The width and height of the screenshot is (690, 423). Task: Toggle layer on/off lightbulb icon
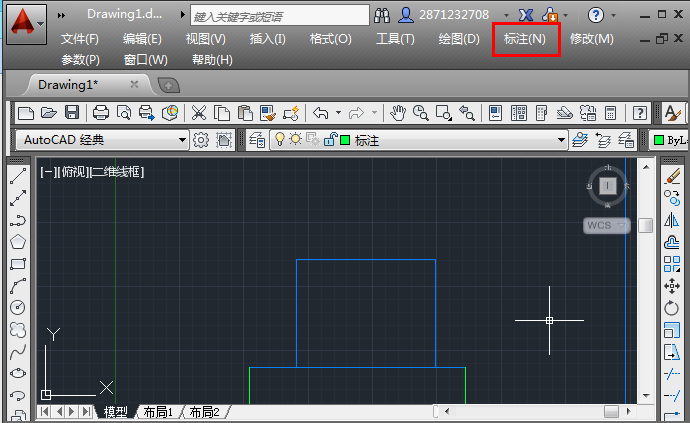click(x=280, y=140)
